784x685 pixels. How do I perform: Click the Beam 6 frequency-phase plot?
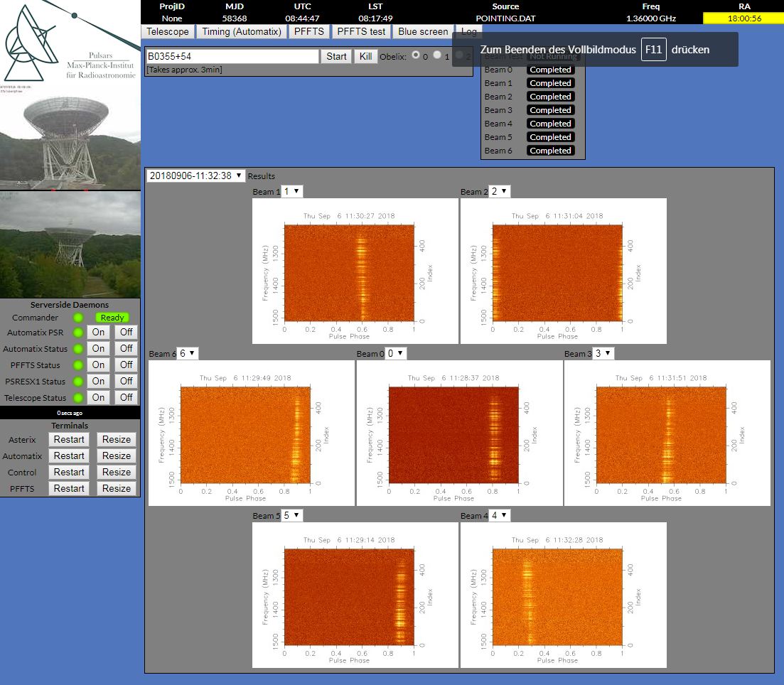click(252, 433)
